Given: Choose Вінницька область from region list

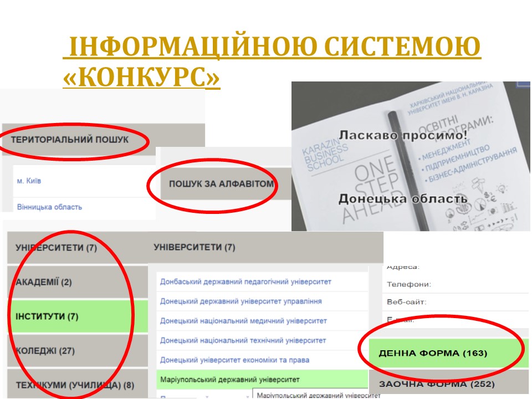Looking at the screenshot, I should tap(49, 207).
